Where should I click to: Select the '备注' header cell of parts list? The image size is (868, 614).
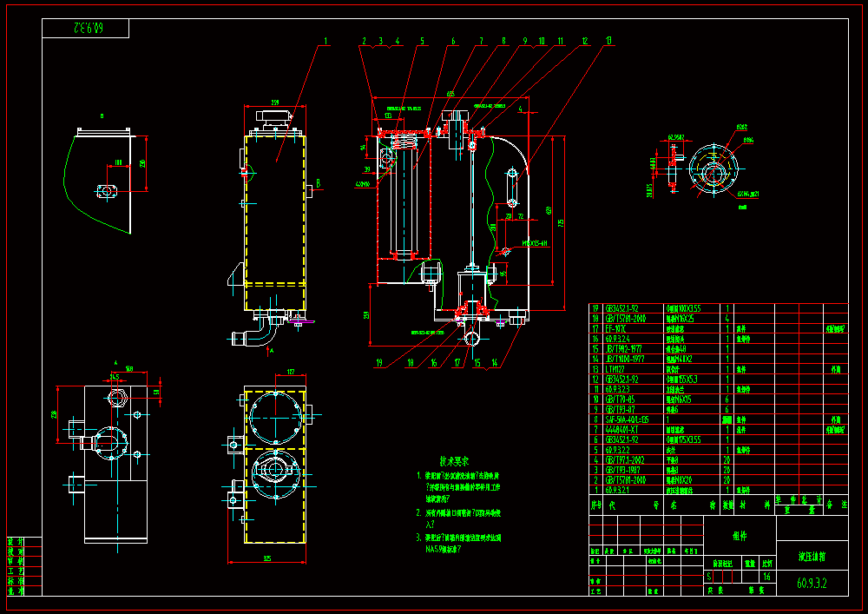click(x=836, y=505)
